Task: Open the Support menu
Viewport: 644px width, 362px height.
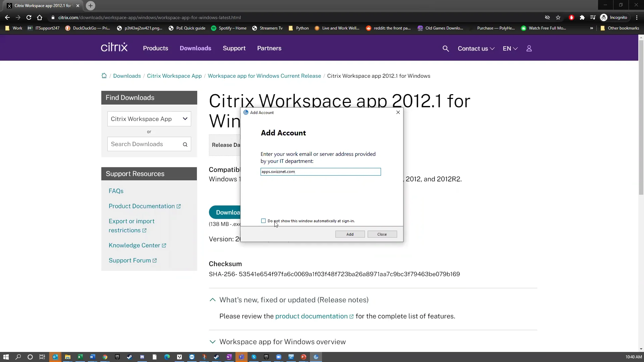Action: click(234, 48)
